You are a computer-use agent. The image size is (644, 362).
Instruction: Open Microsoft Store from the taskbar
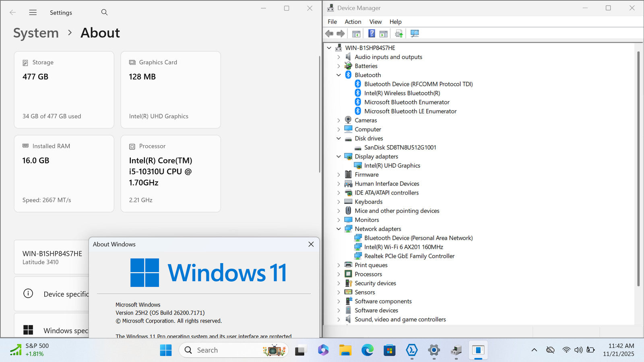(389, 350)
